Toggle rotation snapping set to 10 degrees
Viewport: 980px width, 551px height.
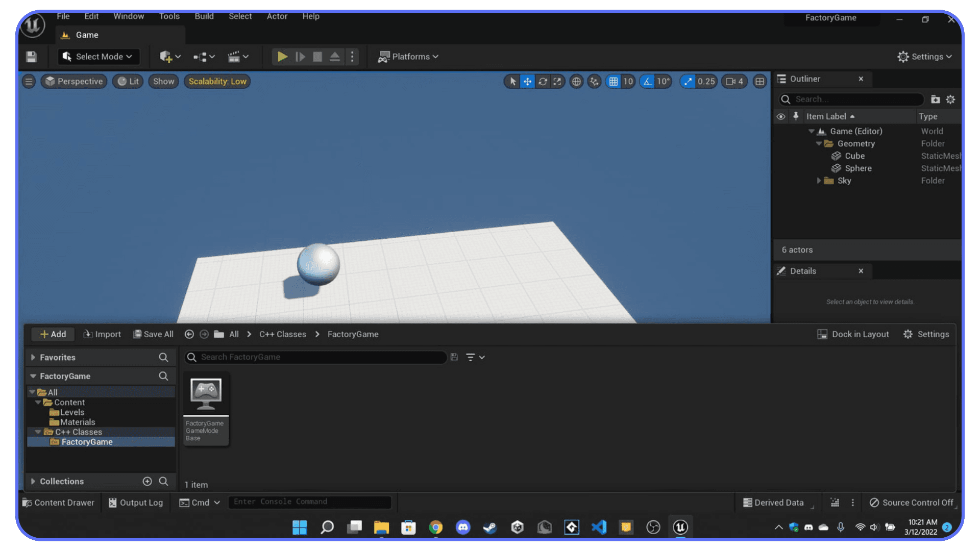coord(647,81)
